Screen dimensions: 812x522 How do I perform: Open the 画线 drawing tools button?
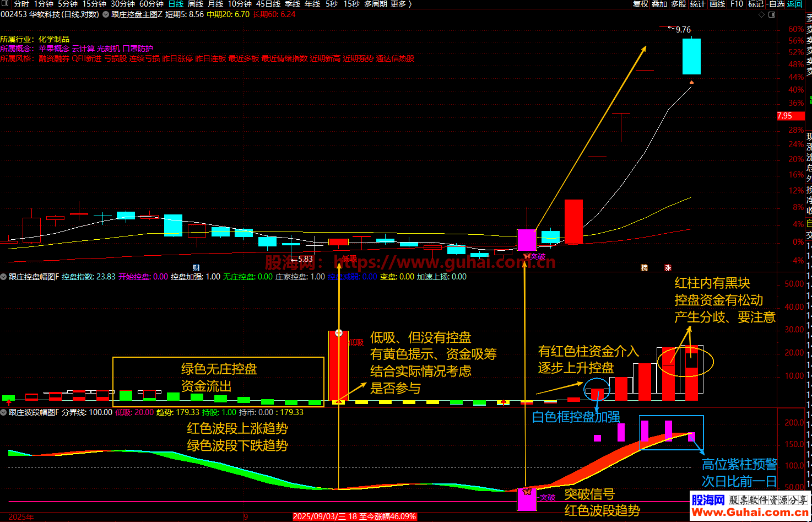(x=717, y=4)
